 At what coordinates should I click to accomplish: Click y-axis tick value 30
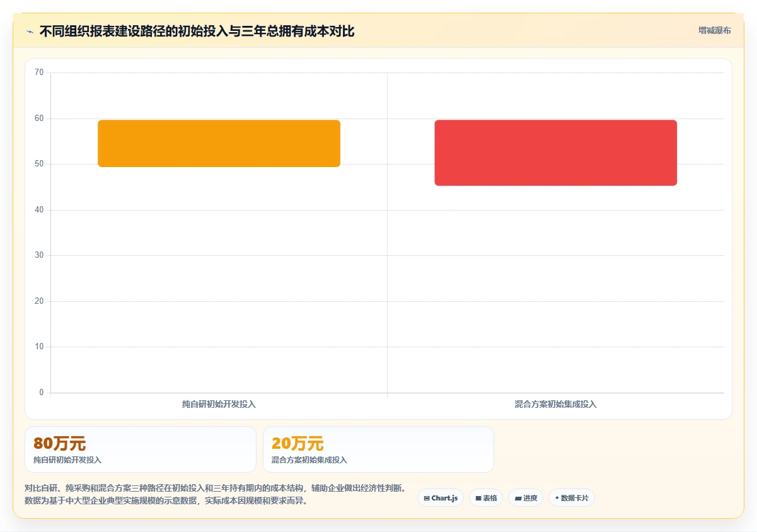tap(39, 255)
